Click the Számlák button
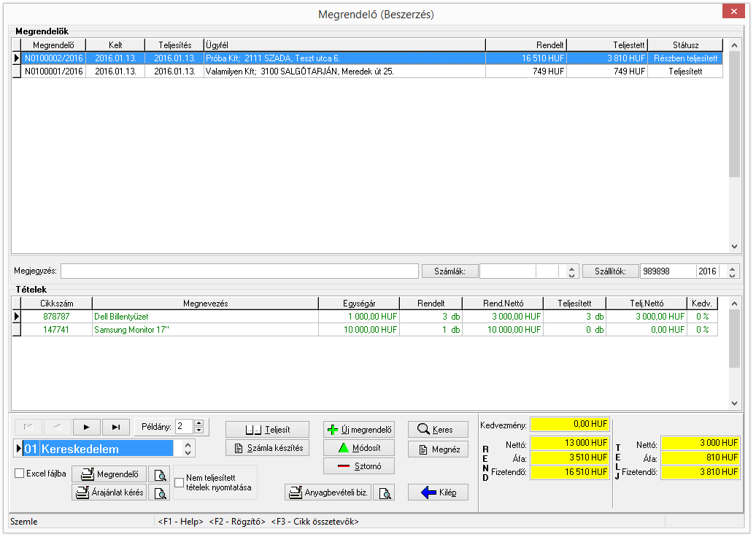Viewport: 756px width, 537px height. coord(450,271)
